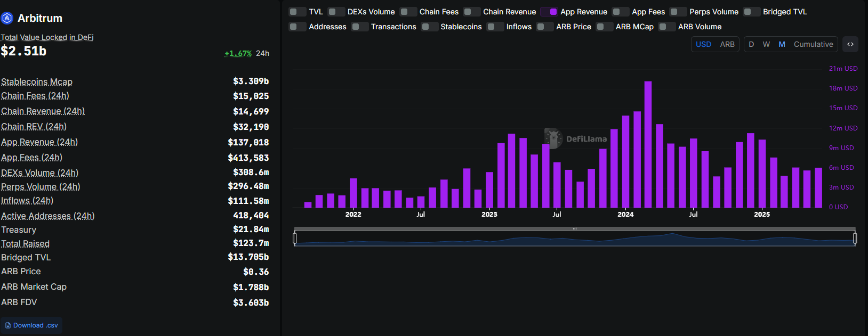This screenshot has height=336, width=868.
Task: Enable the App Fees series
Action: click(620, 12)
